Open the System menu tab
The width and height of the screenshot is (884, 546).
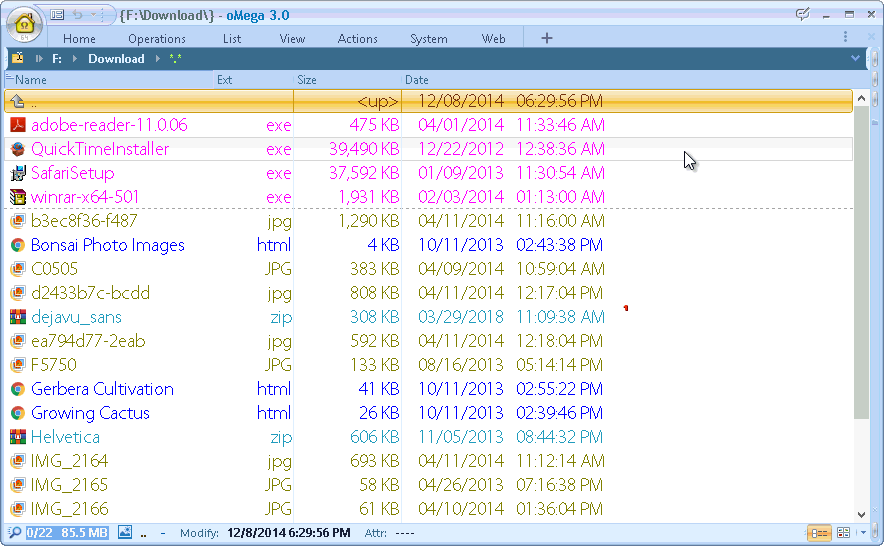(x=428, y=39)
